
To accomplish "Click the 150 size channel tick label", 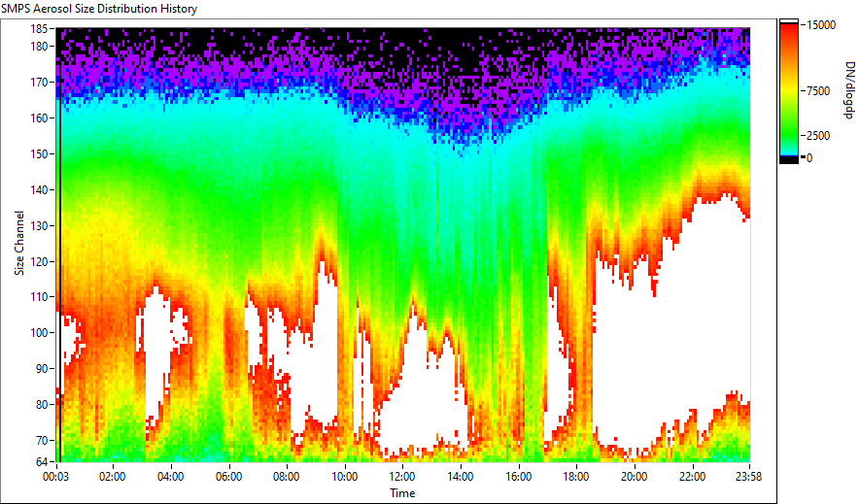I will pos(40,154).
